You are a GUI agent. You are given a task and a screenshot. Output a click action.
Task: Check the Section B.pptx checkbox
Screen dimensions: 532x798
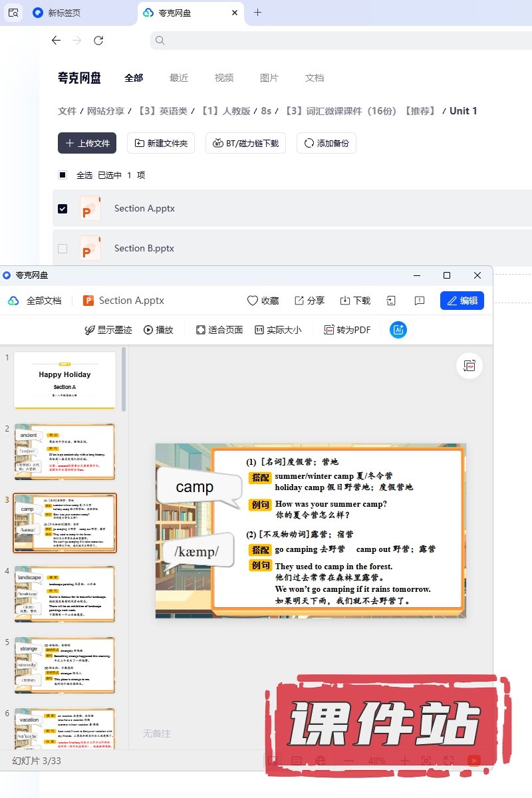coord(63,249)
